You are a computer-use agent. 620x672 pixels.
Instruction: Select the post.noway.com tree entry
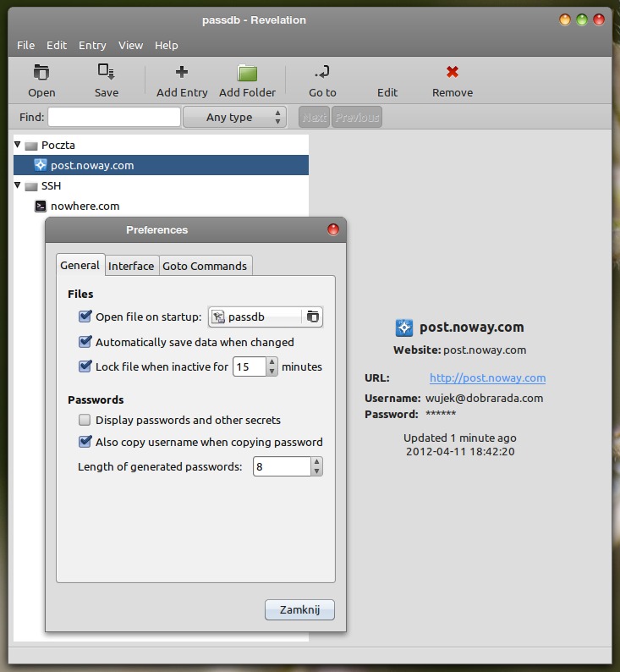(161, 165)
